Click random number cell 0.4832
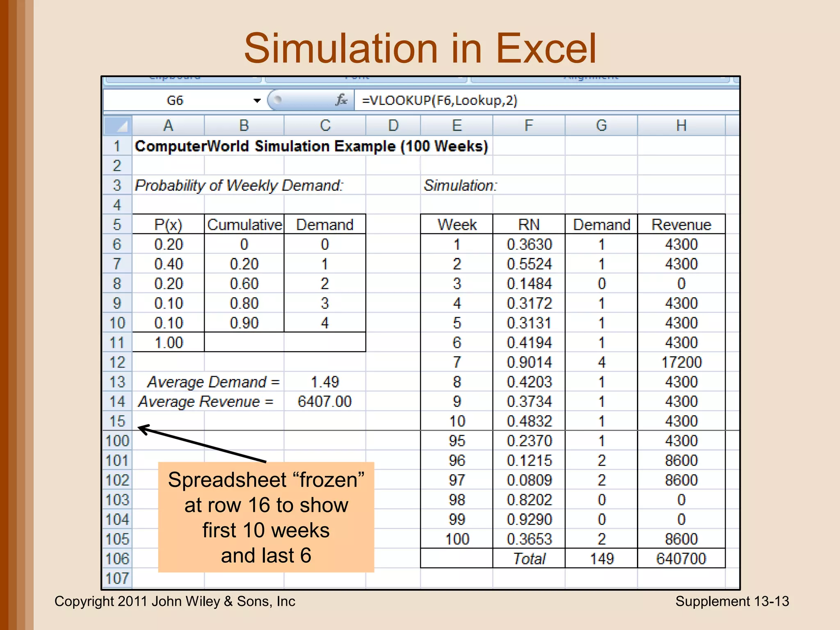This screenshot has height=630, width=840. click(529, 421)
